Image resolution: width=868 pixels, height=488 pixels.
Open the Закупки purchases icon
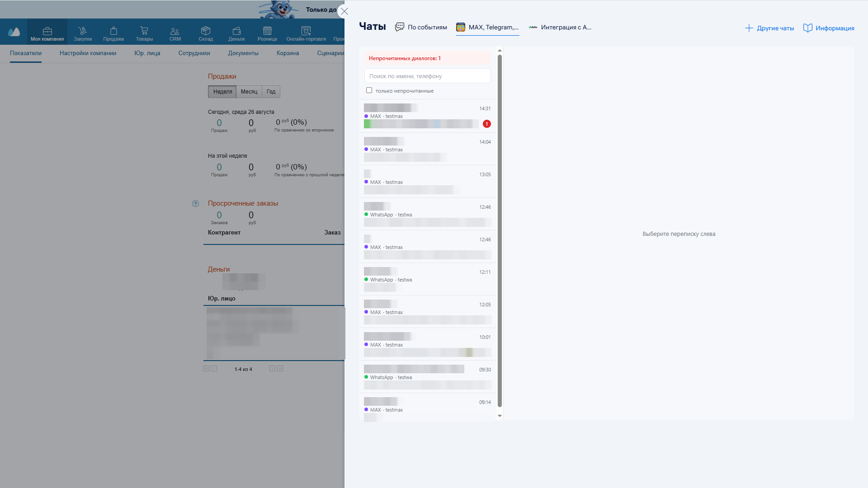pos(83,30)
